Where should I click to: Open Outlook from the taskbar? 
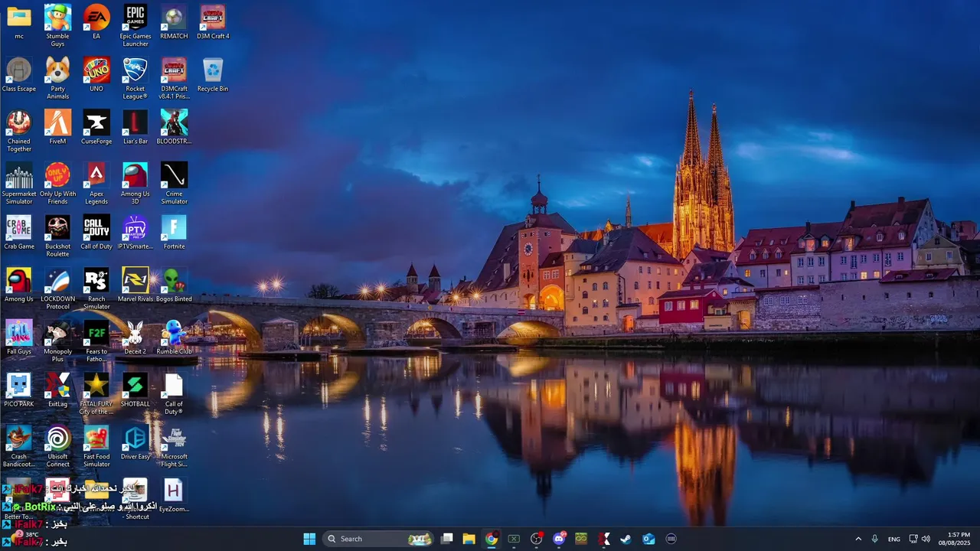click(648, 539)
